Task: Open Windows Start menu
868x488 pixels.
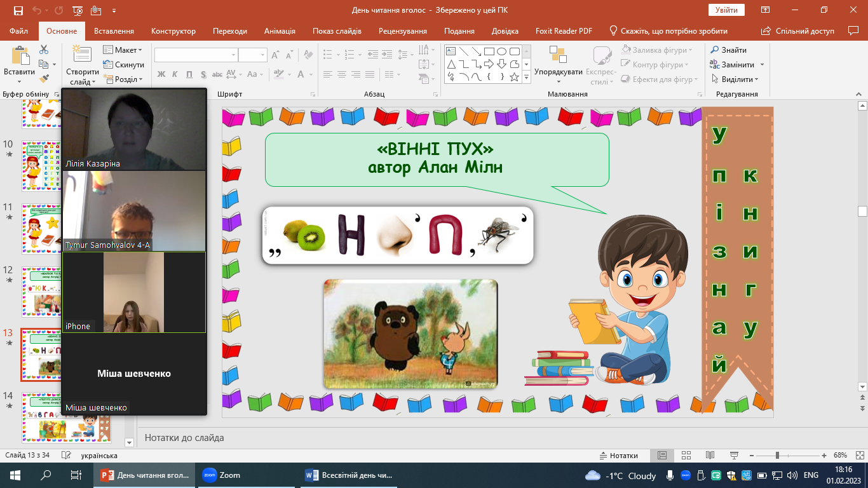Action: pos(15,475)
